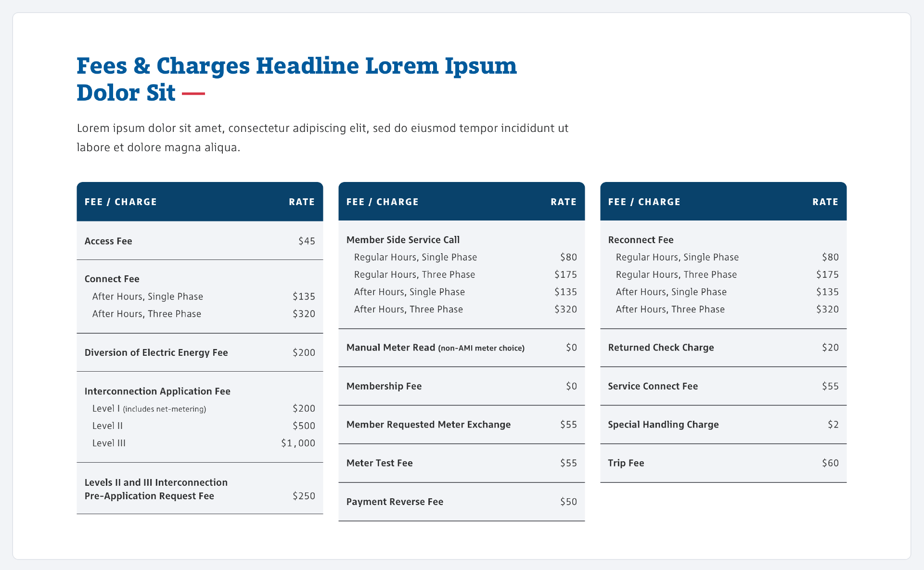
Task: Click the Fees & Charges headline
Action: point(297,79)
